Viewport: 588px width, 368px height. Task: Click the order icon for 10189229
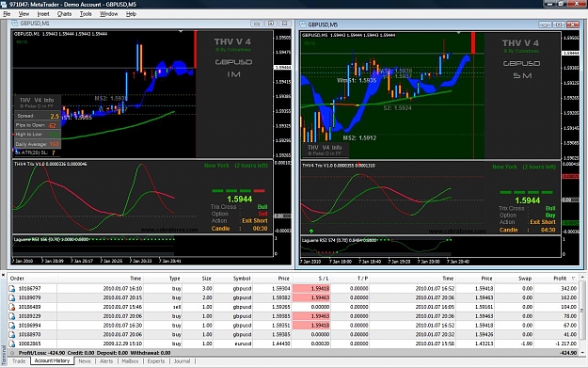pyautogui.click(x=12, y=316)
